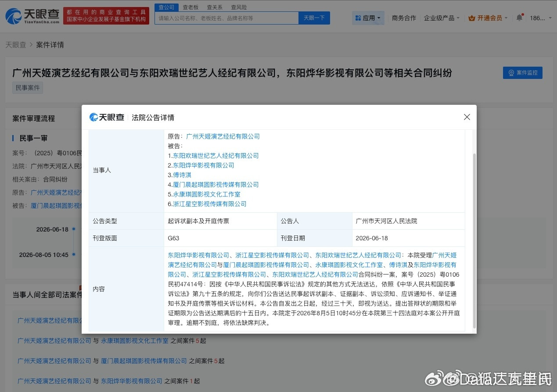Open 厦门晨起琪圆影视传媒有限公司 link in case list
The image size is (557, 392).
point(144,361)
